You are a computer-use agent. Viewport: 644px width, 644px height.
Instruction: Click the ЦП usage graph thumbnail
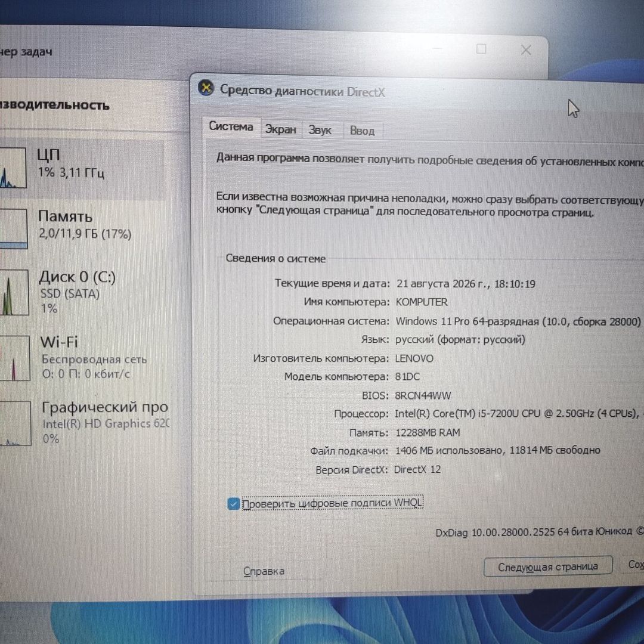pos(13,168)
